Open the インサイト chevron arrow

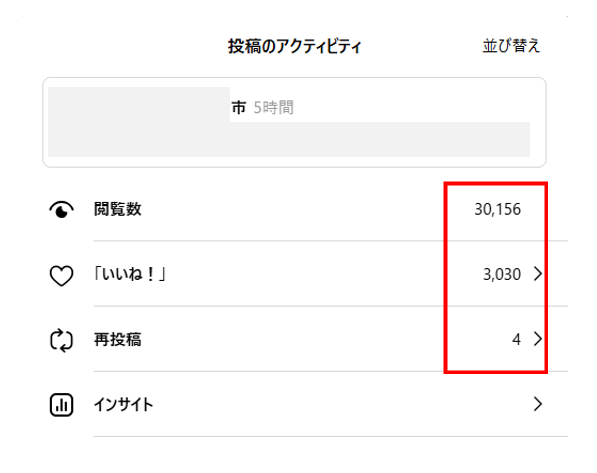pos(538,404)
